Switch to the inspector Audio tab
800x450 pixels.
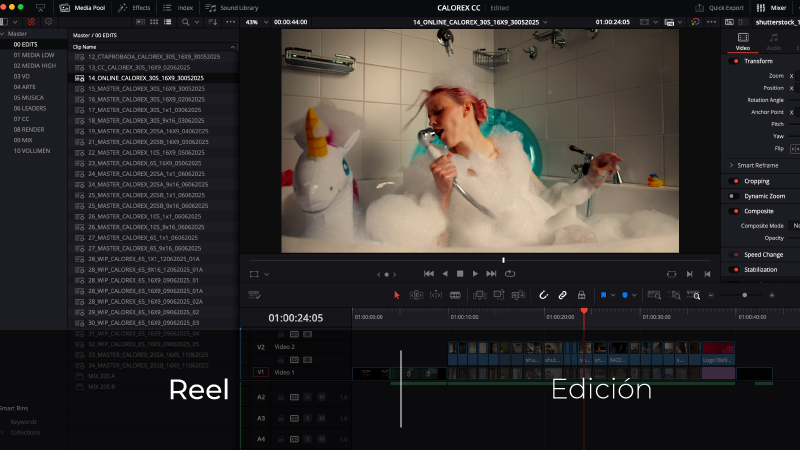click(773, 41)
